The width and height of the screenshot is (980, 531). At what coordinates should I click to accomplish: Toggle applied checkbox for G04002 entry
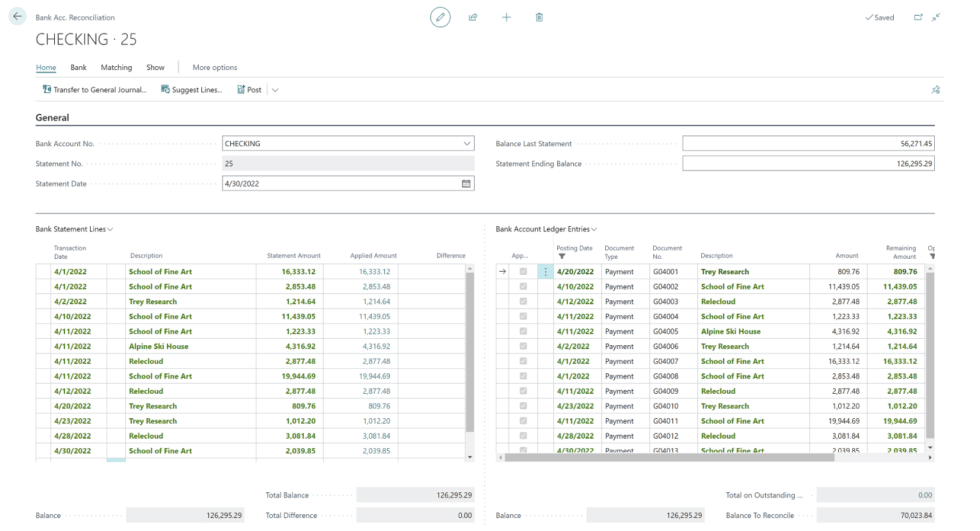click(523, 287)
